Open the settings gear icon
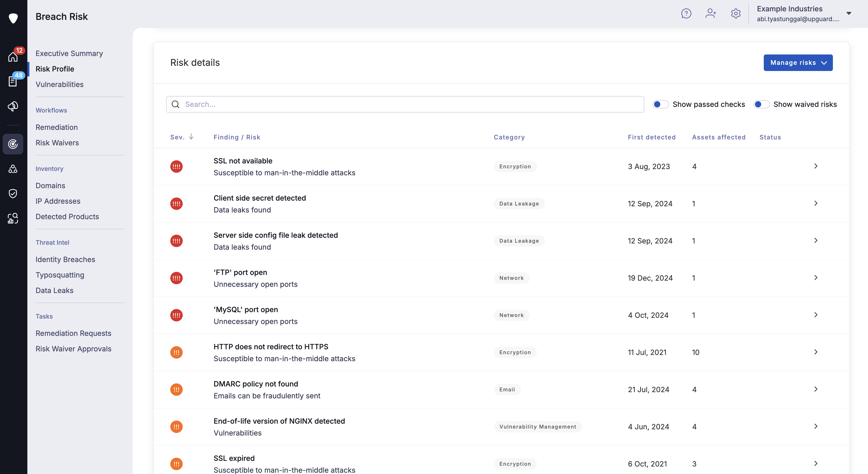This screenshot has width=868, height=474. point(736,13)
